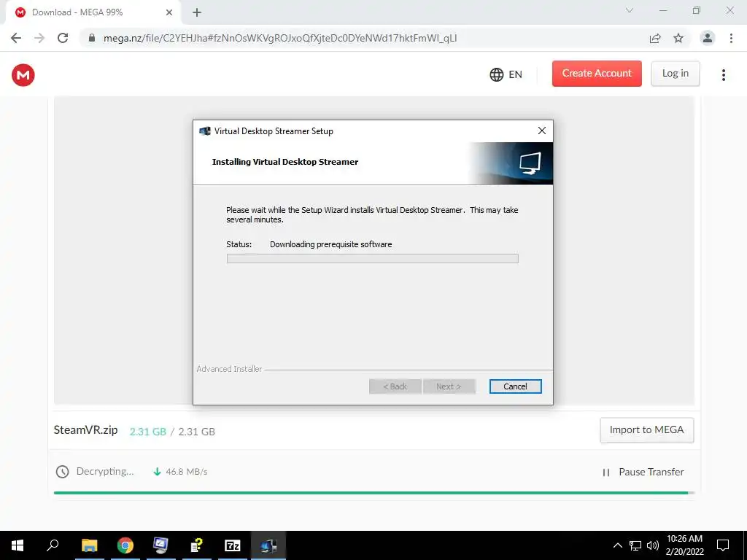Viewport: 747px width, 560px height.
Task: Close the Virtual Desktop Streamer Setup dialog
Action: tap(542, 131)
